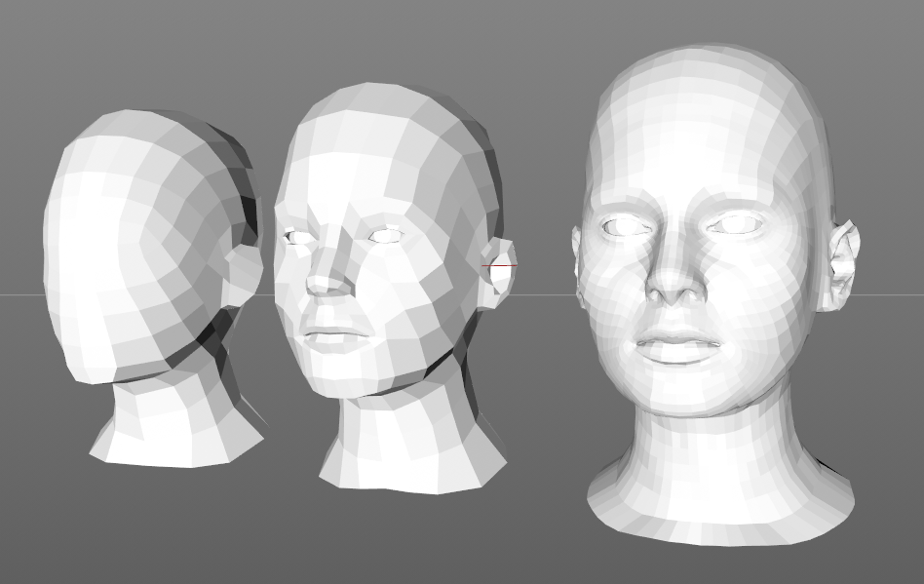The image size is (924, 584).
Task: Click the nose of the middle low-poly head
Action: [x=327, y=278]
